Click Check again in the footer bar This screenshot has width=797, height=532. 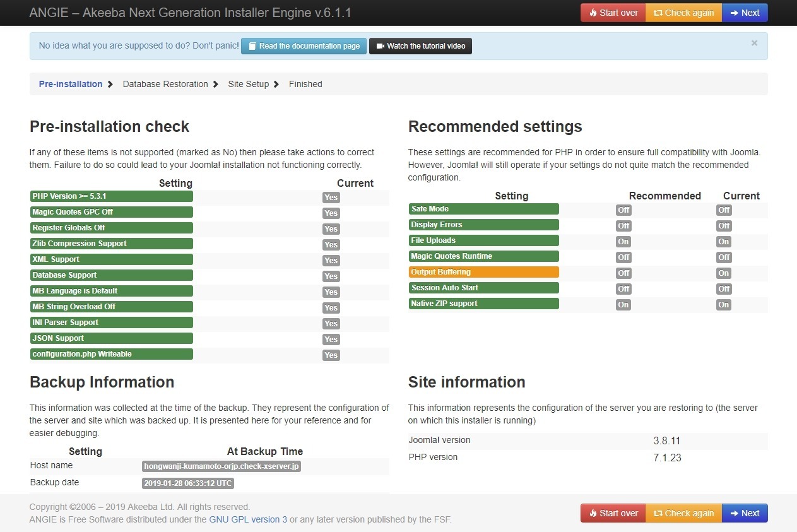point(683,513)
